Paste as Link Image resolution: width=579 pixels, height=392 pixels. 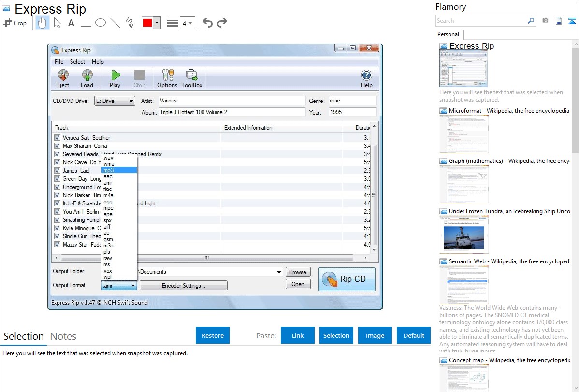pyautogui.click(x=298, y=335)
